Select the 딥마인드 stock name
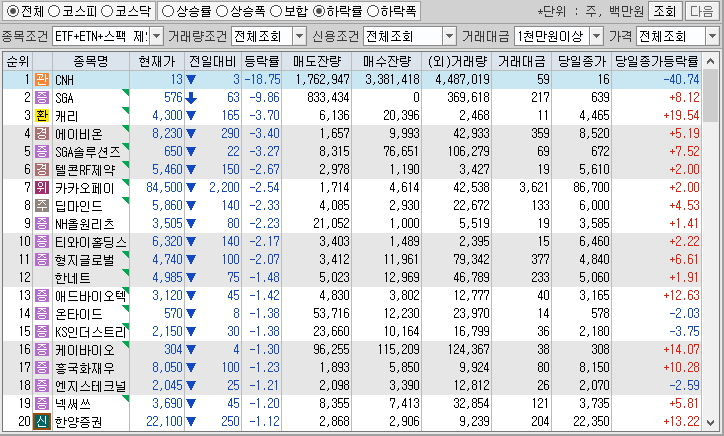 click(78, 206)
